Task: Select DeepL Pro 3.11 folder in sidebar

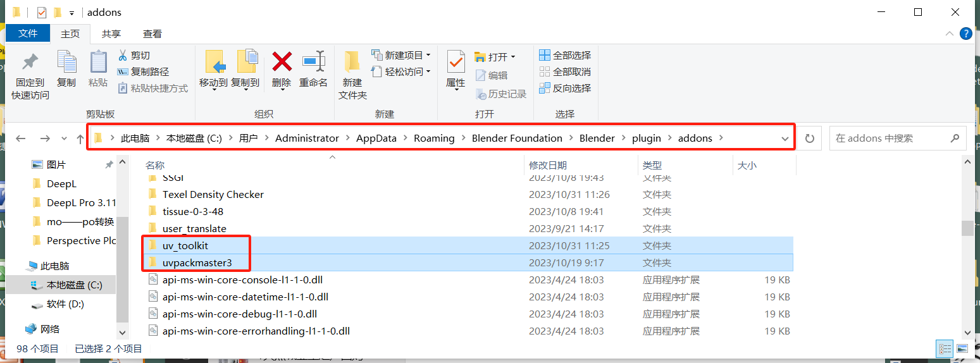Action: point(81,202)
